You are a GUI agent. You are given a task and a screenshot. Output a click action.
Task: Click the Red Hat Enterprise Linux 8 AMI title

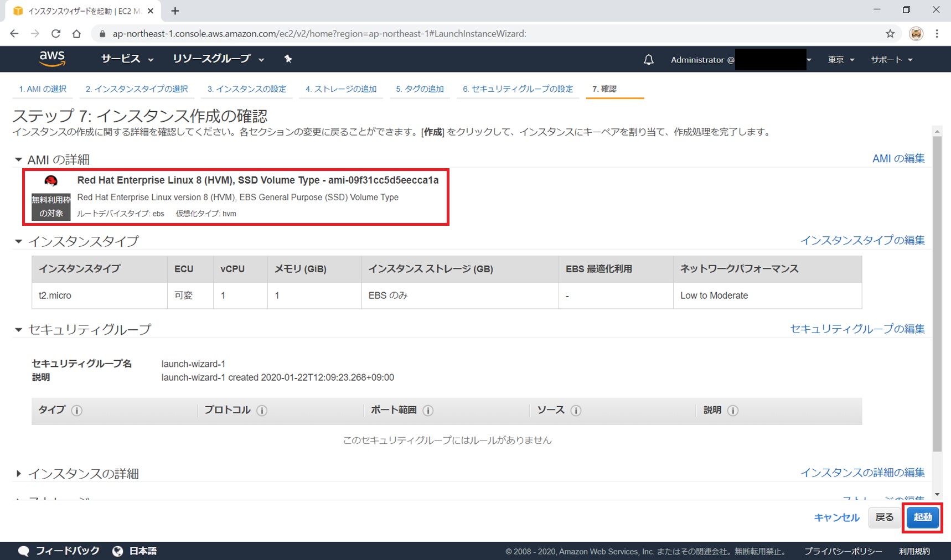pos(258,180)
